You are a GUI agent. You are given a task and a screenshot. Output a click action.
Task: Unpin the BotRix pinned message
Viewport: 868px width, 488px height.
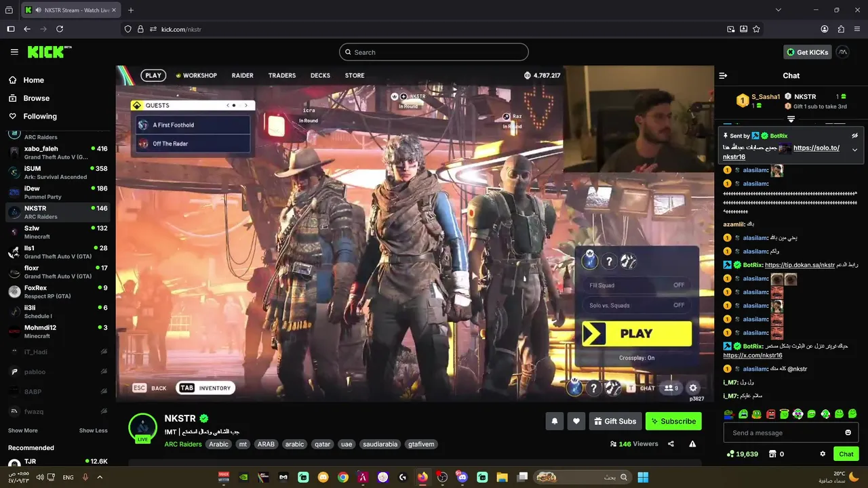tap(854, 136)
